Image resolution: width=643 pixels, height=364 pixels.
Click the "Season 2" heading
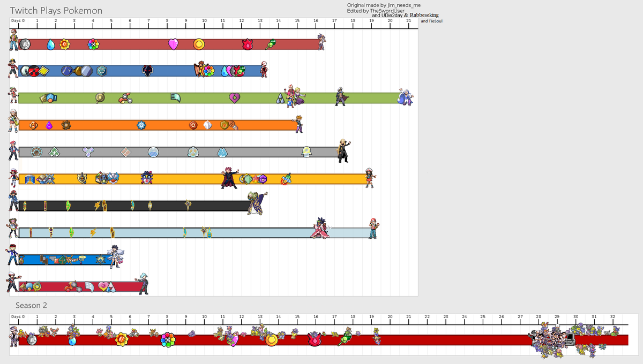pos(32,305)
